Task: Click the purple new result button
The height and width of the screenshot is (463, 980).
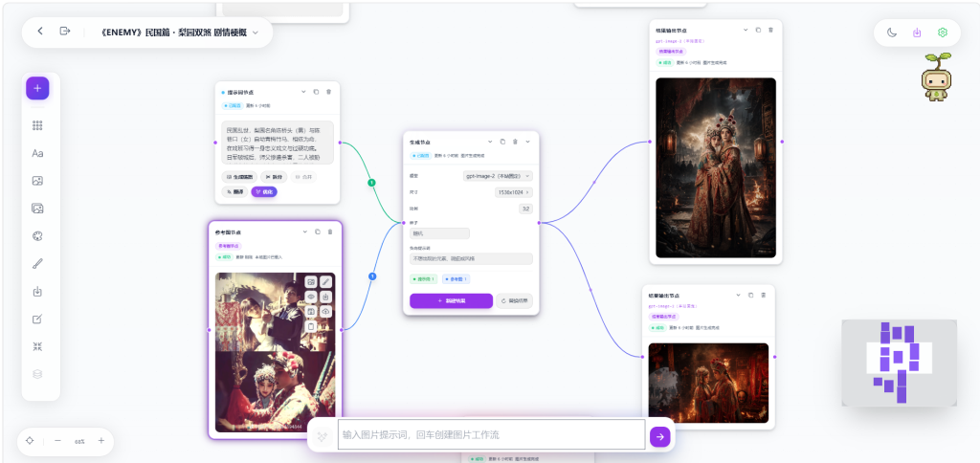Action: [452, 301]
